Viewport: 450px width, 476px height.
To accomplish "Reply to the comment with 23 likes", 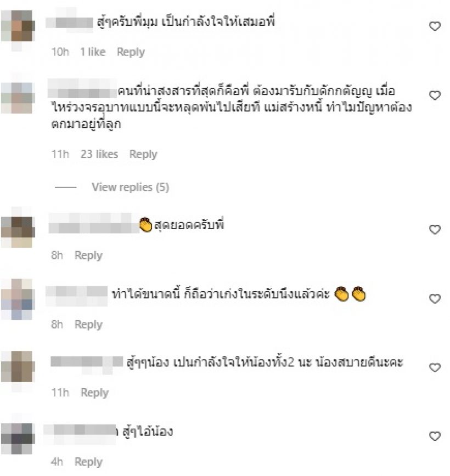I will (143, 155).
